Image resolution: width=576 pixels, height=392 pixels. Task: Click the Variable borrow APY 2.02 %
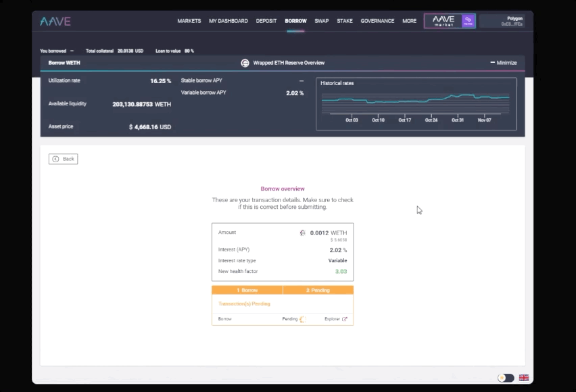295,93
